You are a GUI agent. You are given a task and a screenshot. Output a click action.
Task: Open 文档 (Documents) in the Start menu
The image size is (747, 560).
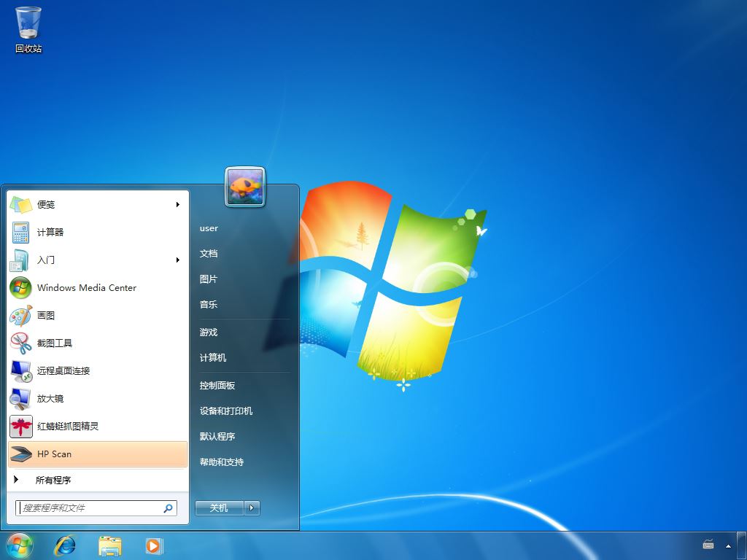[208, 253]
